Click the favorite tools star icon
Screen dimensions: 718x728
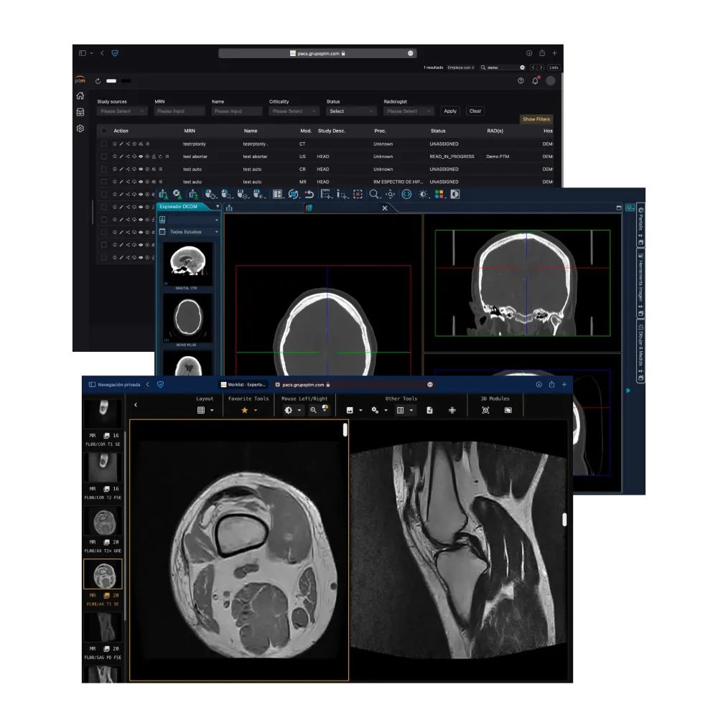244,410
